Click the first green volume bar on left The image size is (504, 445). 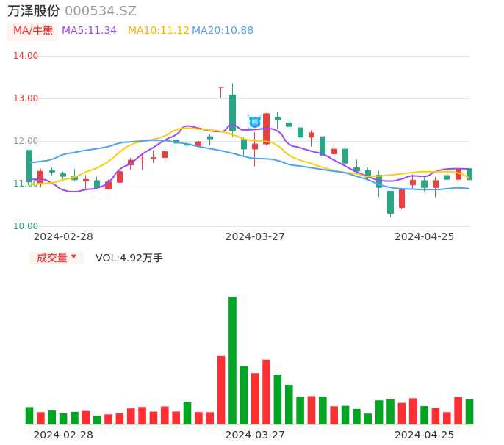click(29, 416)
